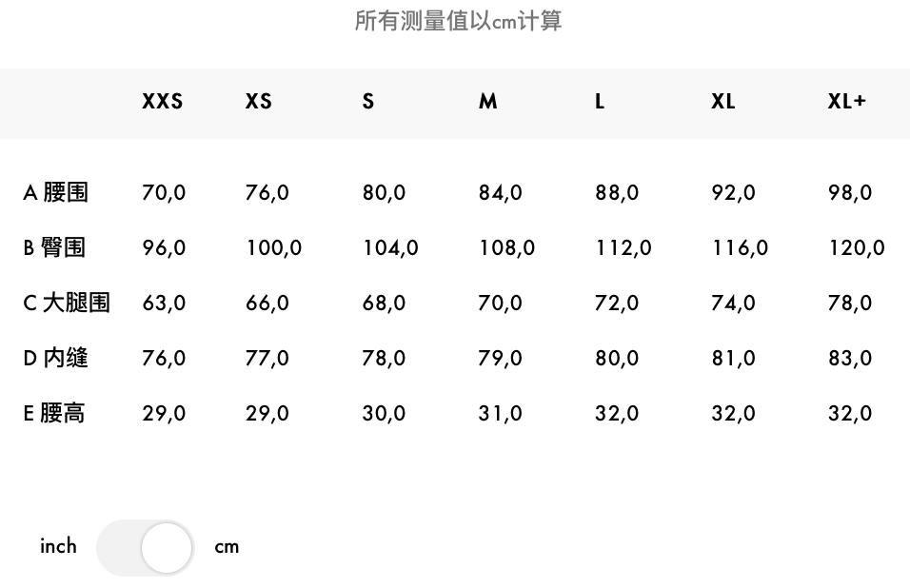910x588 pixels.
Task: Select the cm unit label
Action: [x=227, y=547]
